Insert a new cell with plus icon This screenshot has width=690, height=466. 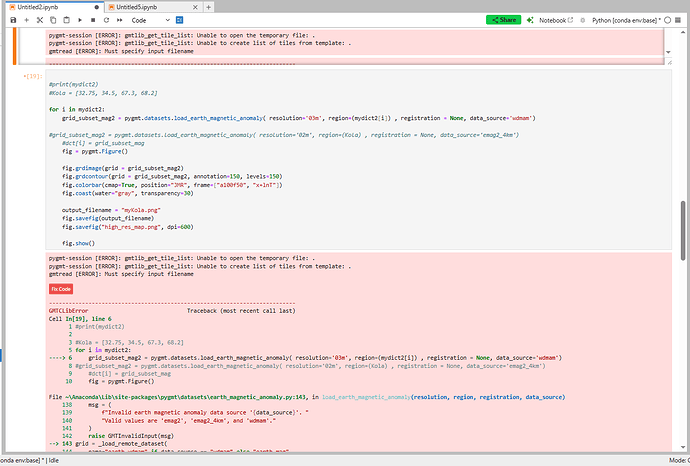coord(25,20)
